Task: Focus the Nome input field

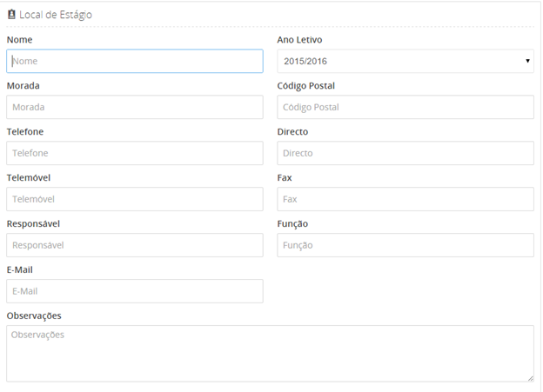Action: click(134, 61)
